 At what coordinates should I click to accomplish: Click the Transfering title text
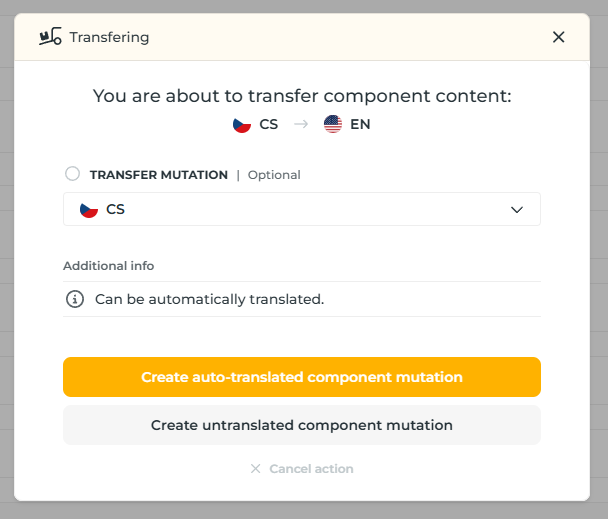coord(109,37)
